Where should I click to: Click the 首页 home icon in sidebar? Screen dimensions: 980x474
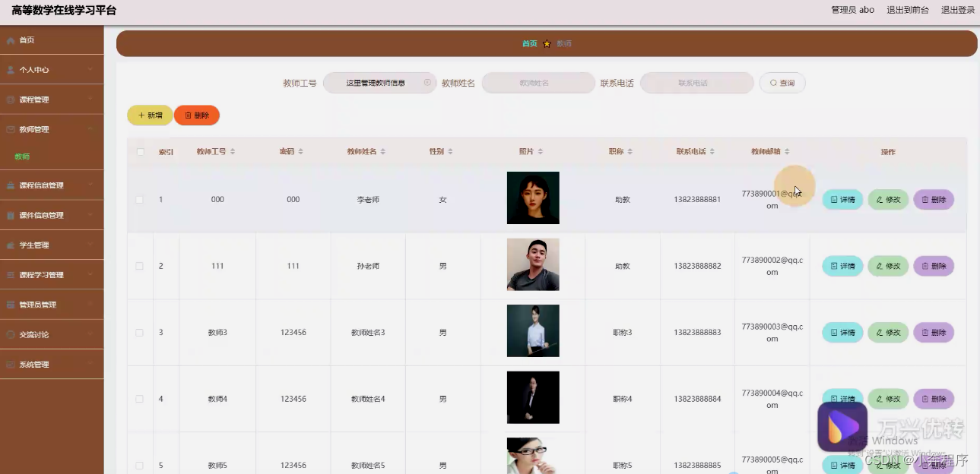point(11,40)
